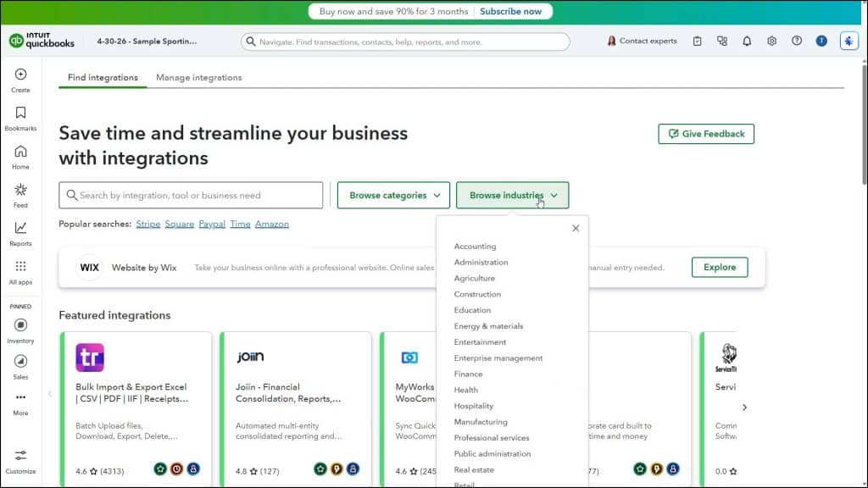Image resolution: width=868 pixels, height=488 pixels.
Task: Click the Intuit QuickBooks logo
Action: point(42,41)
